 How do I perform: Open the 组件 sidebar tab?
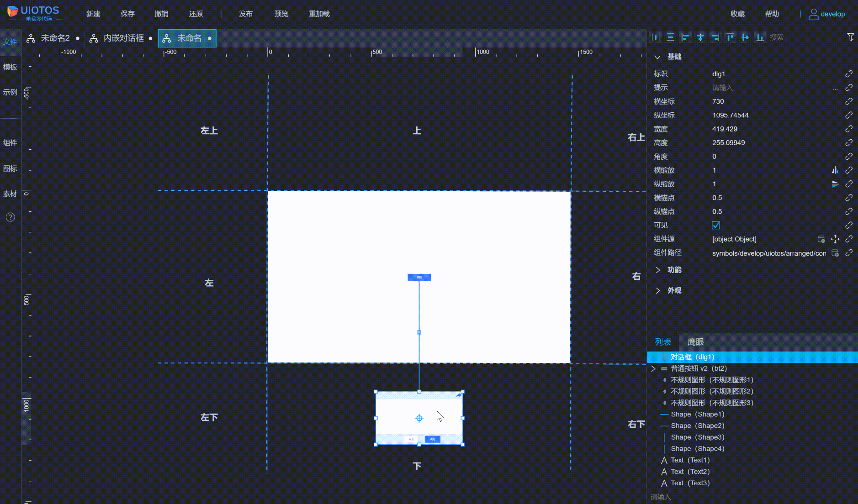point(10,143)
